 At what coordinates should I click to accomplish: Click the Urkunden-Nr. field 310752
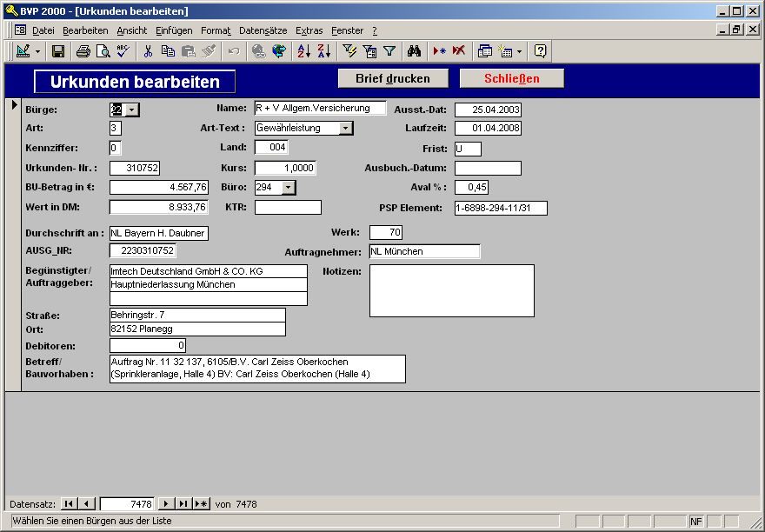tap(135, 169)
